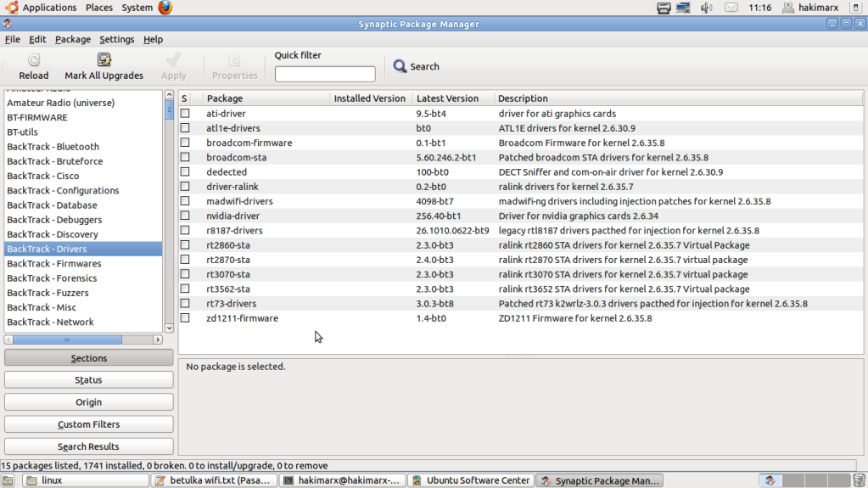
Task: Click the Search magnifier button
Action: [417, 66]
